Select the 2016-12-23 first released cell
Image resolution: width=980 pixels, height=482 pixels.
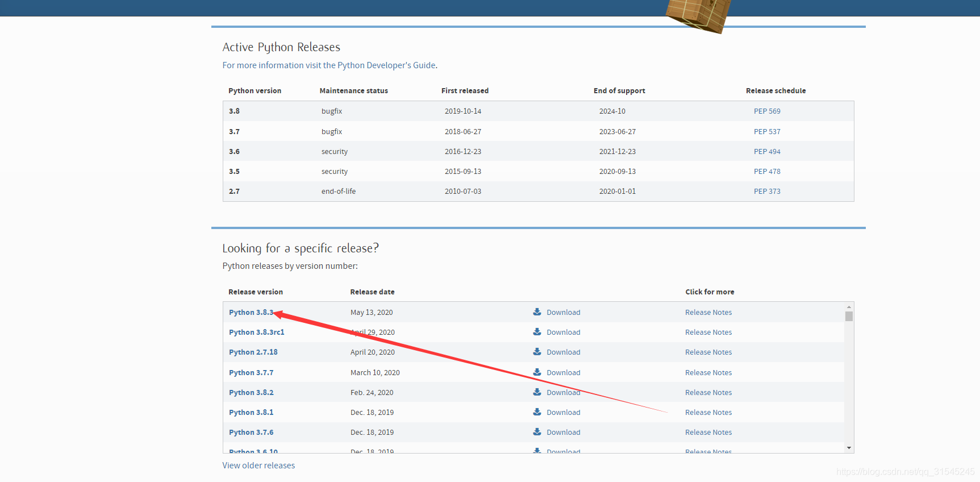[x=463, y=152]
